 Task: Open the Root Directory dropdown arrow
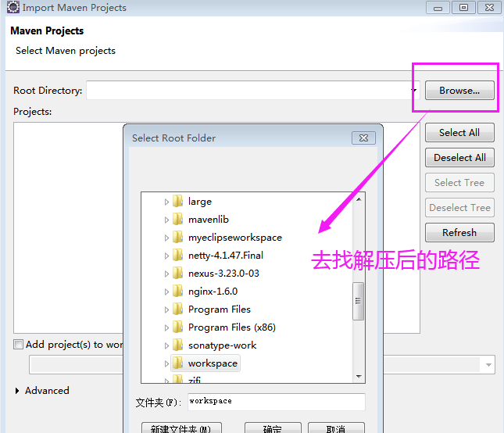[x=414, y=91]
